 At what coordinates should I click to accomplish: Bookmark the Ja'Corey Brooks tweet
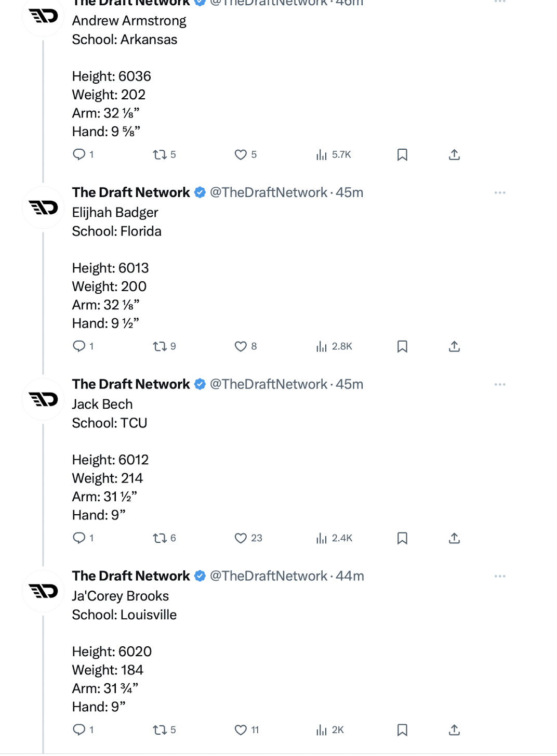[402, 730]
